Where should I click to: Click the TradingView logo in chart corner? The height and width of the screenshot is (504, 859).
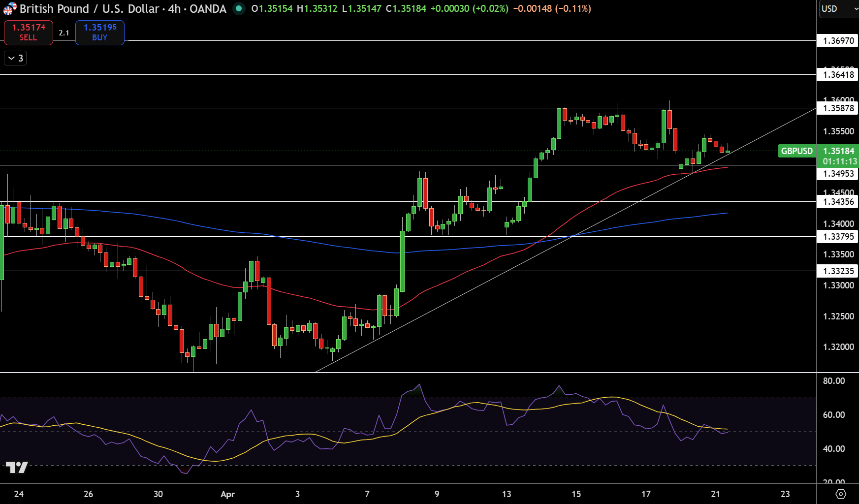pos(17,467)
